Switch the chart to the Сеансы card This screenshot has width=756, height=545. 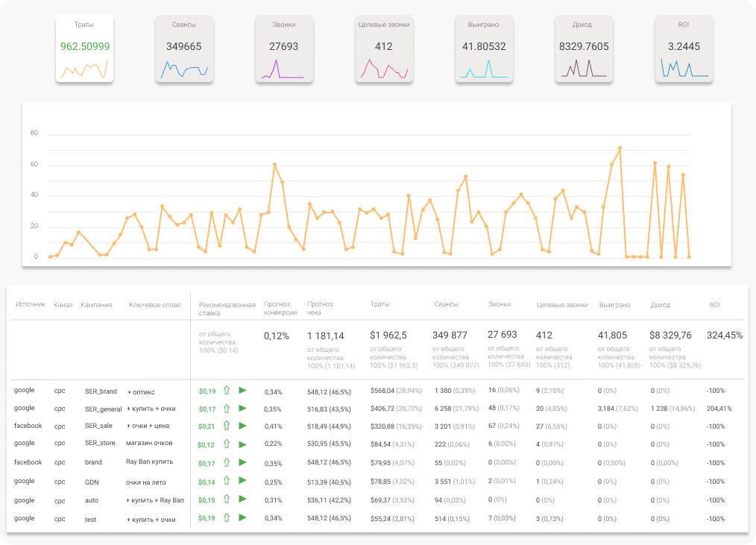tap(184, 49)
